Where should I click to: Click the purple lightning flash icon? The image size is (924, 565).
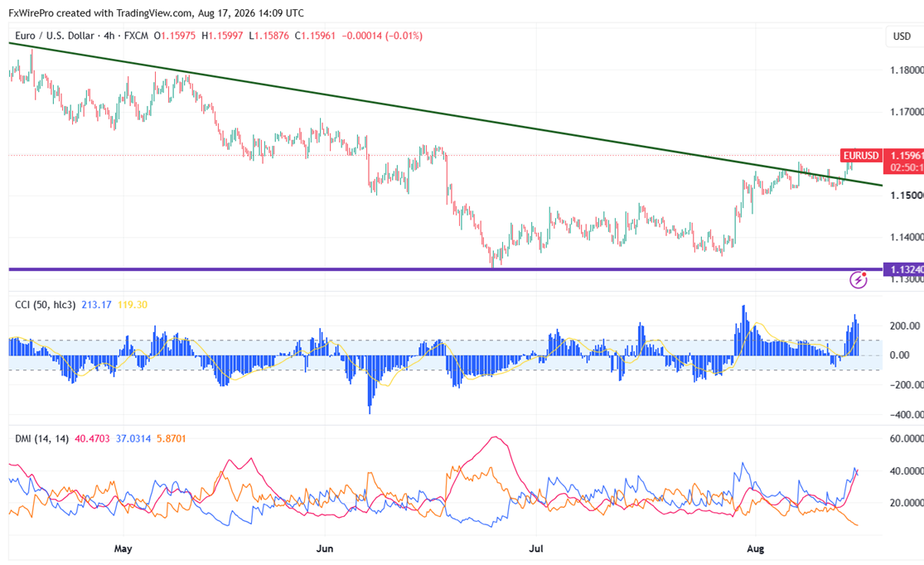[858, 279]
